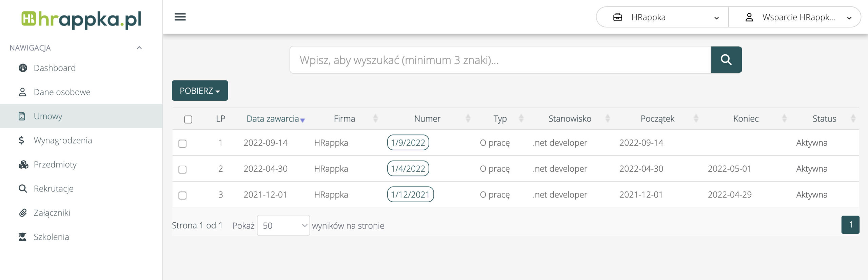Click the Data zawarcia column header
The image size is (868, 280).
pyautogui.click(x=273, y=118)
